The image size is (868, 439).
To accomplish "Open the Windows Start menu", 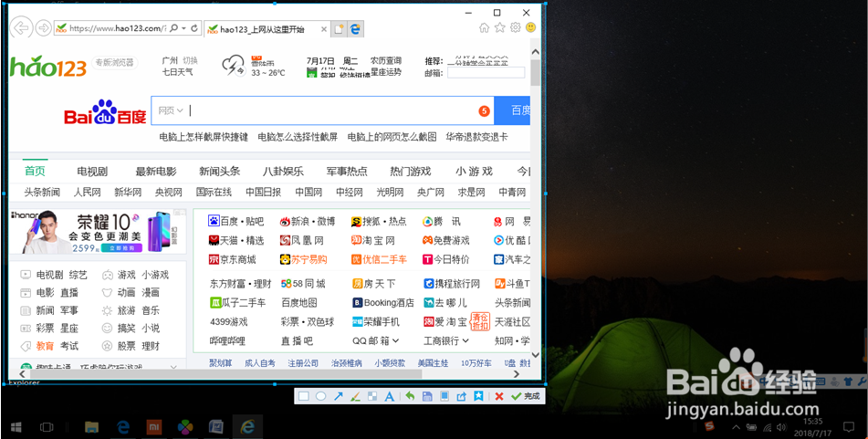I will pos(16,427).
